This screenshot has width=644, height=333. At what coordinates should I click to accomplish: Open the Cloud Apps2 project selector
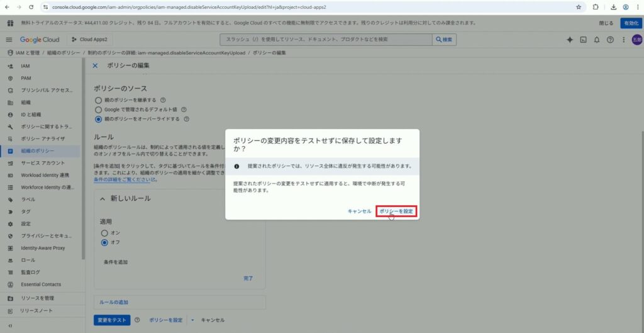coord(88,39)
